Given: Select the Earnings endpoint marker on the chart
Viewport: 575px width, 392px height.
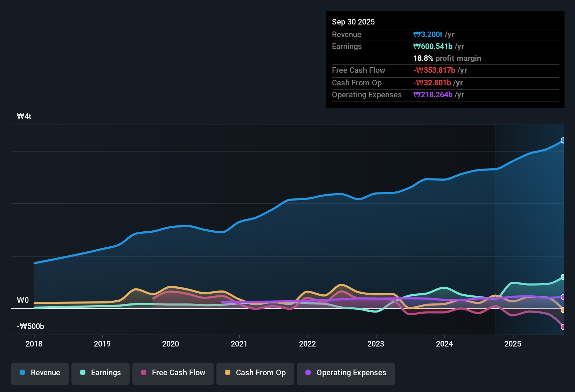Looking at the screenshot, I should [563, 277].
